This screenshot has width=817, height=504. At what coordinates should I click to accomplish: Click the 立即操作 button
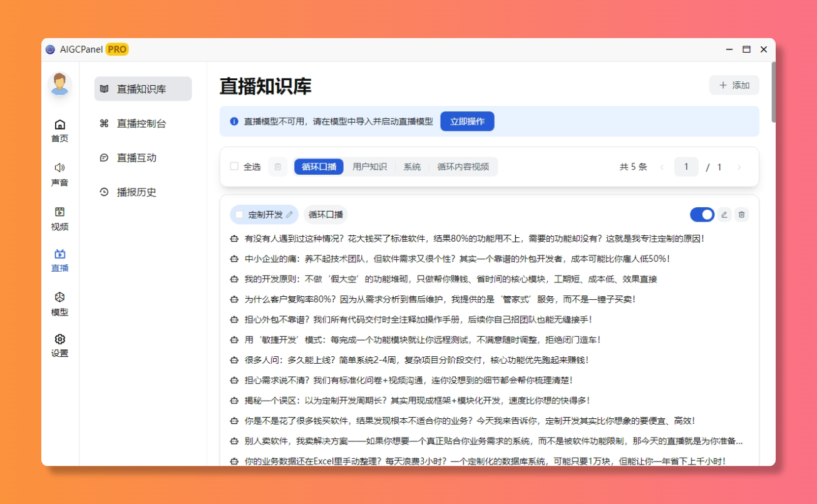tap(467, 121)
